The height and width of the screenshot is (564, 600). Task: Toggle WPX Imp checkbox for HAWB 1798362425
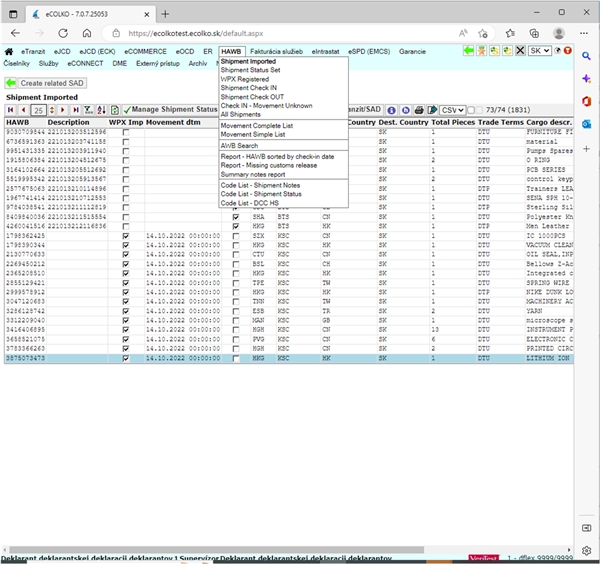126,236
